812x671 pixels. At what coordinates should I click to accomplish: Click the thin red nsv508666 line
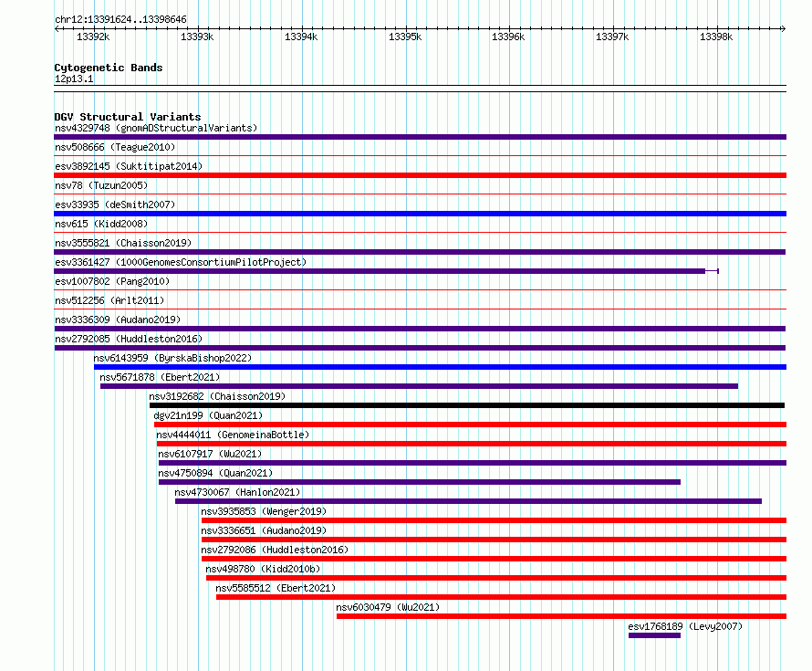(x=420, y=155)
